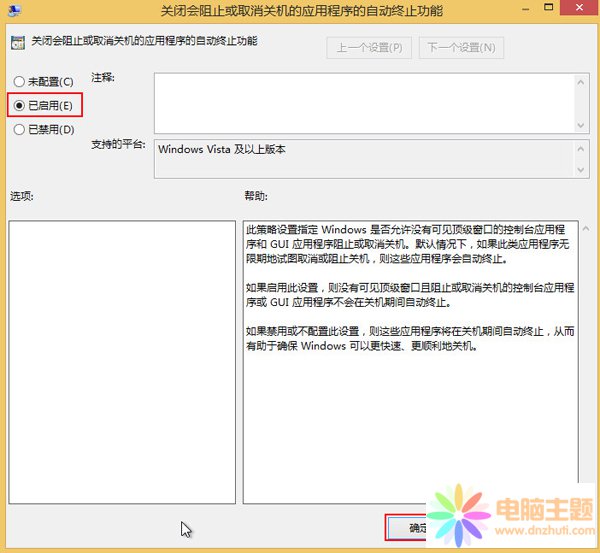Click the 帮助: label

(x=256, y=196)
